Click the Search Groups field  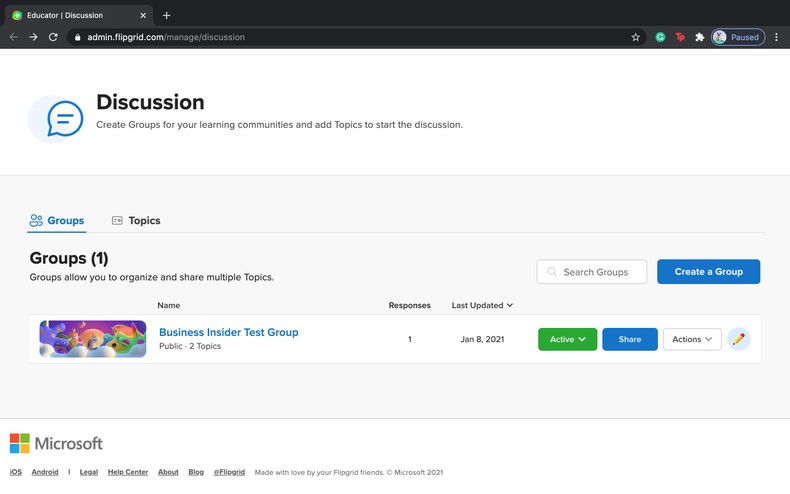point(592,272)
